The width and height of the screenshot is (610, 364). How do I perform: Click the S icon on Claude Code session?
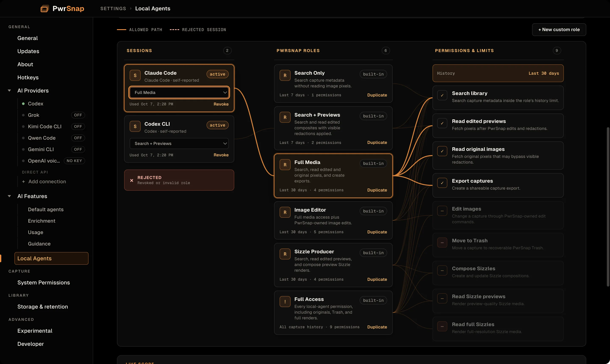(135, 76)
